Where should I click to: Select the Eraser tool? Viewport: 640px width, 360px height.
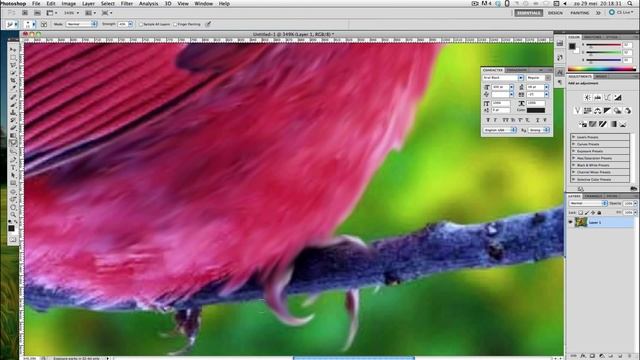tap(13, 128)
